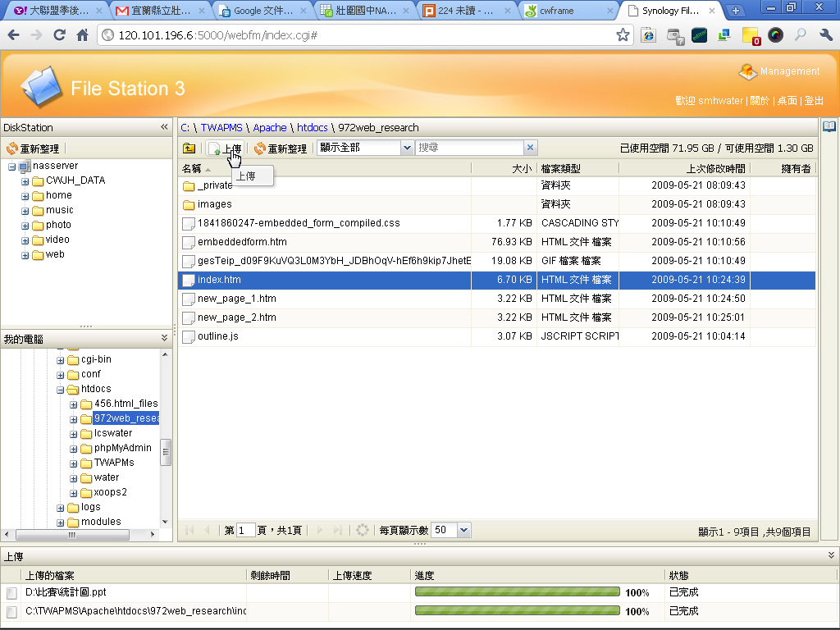Open the 顯示全部 filter dropdown
Image resolution: width=840 pixels, height=630 pixels.
point(407,148)
